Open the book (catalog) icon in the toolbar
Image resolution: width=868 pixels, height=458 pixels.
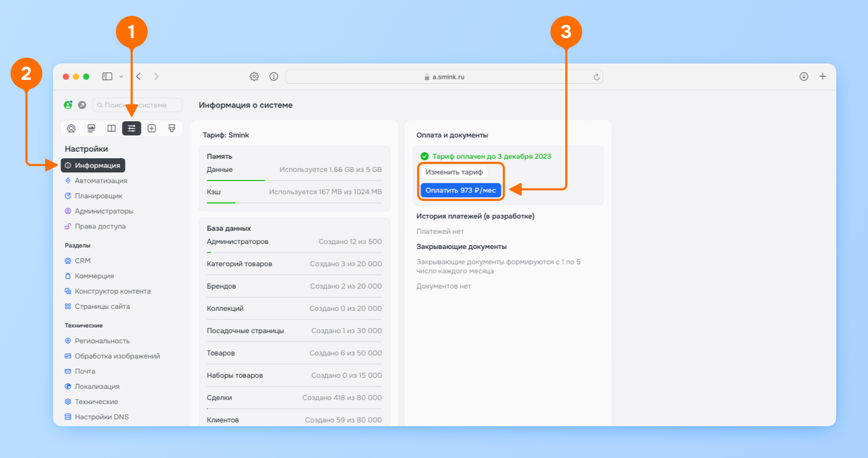point(111,129)
